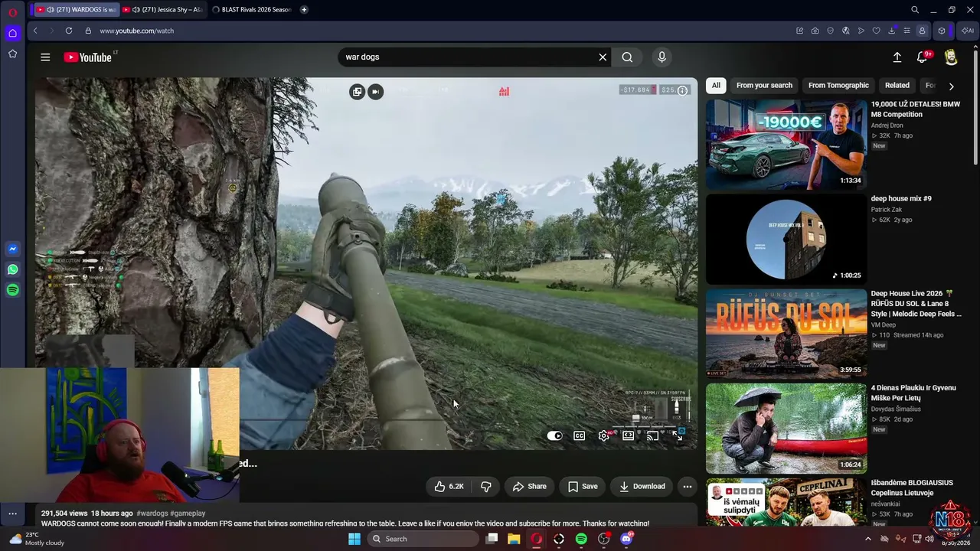
Task: Visit the Patrick Zak channel
Action: pos(886,210)
